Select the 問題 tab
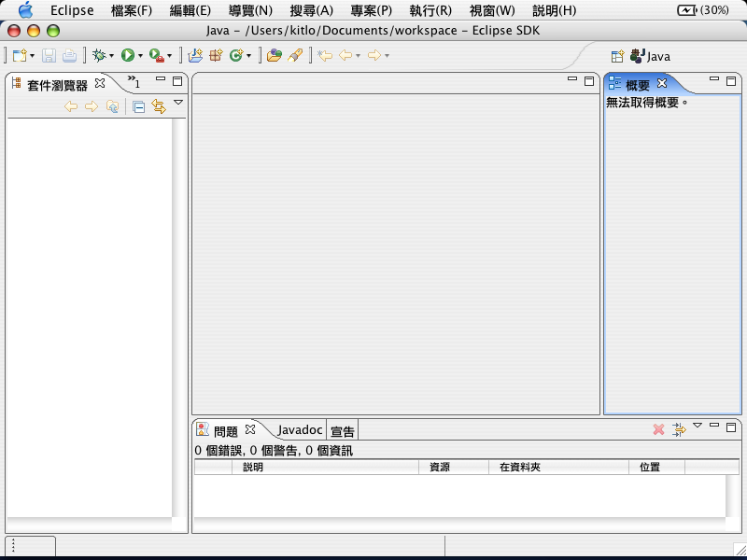The height and width of the screenshot is (560, 747). [x=225, y=431]
